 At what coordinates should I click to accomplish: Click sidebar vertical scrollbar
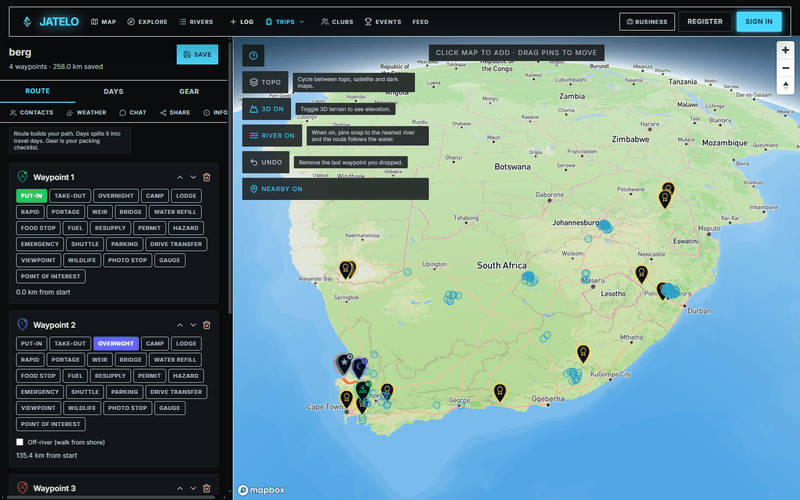click(230, 179)
